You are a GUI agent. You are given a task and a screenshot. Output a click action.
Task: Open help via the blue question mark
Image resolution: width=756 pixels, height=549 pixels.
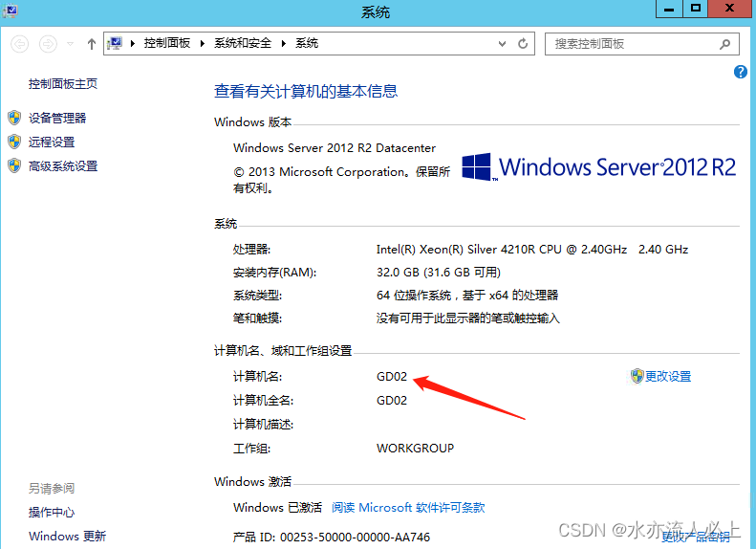(x=740, y=73)
